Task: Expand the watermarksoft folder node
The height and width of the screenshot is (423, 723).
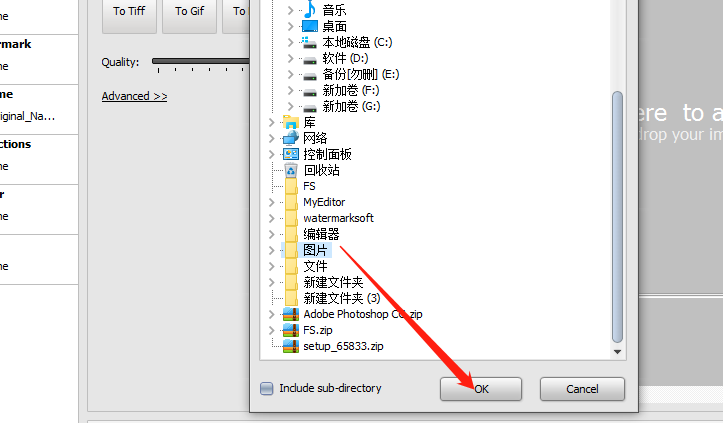Action: click(272, 218)
